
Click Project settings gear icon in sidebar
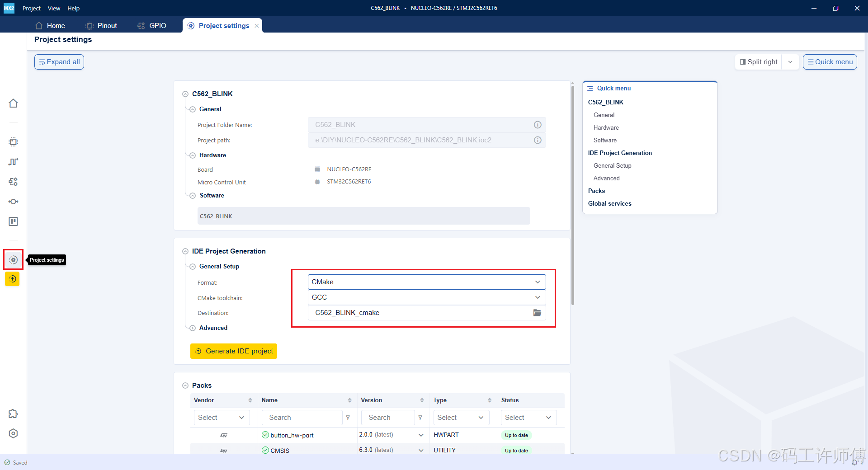click(x=13, y=260)
